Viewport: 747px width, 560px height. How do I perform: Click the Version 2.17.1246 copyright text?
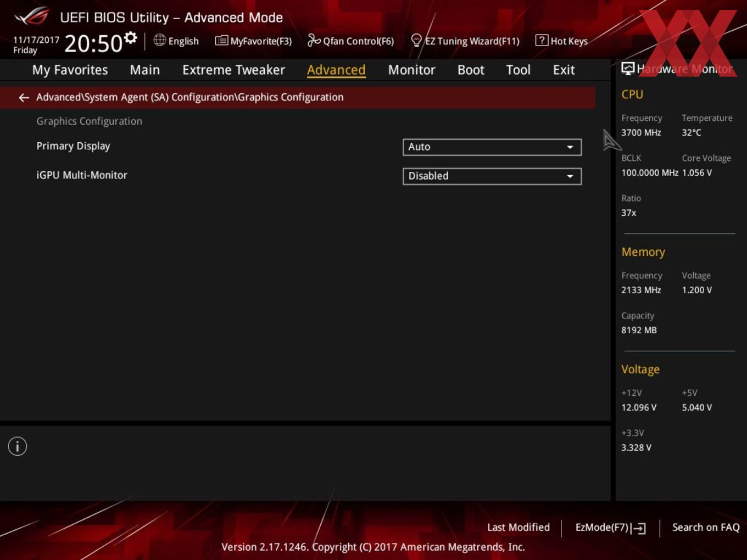point(373,547)
